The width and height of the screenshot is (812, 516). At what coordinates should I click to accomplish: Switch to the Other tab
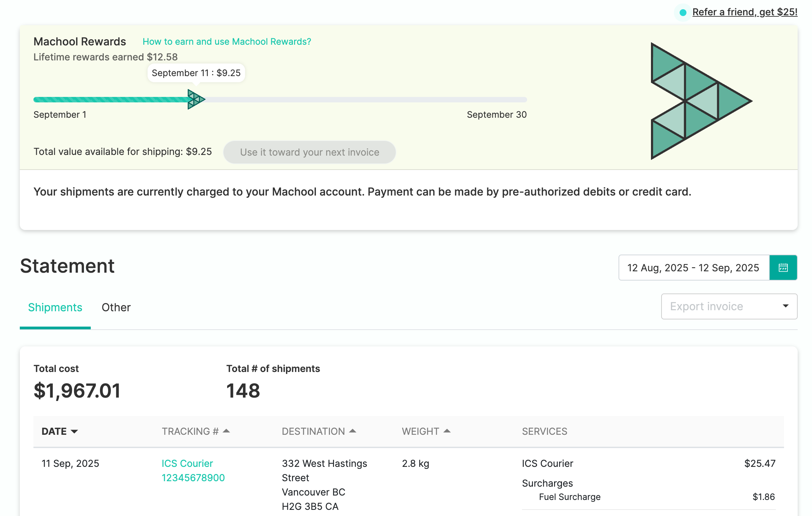[116, 307]
